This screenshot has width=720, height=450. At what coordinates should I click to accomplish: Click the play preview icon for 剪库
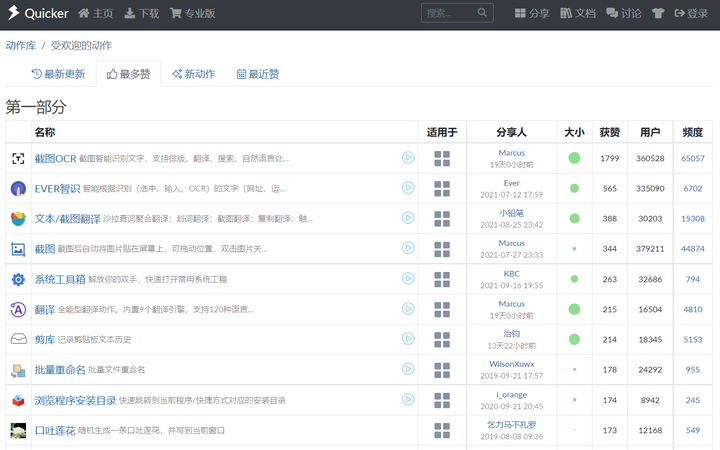[408, 338]
